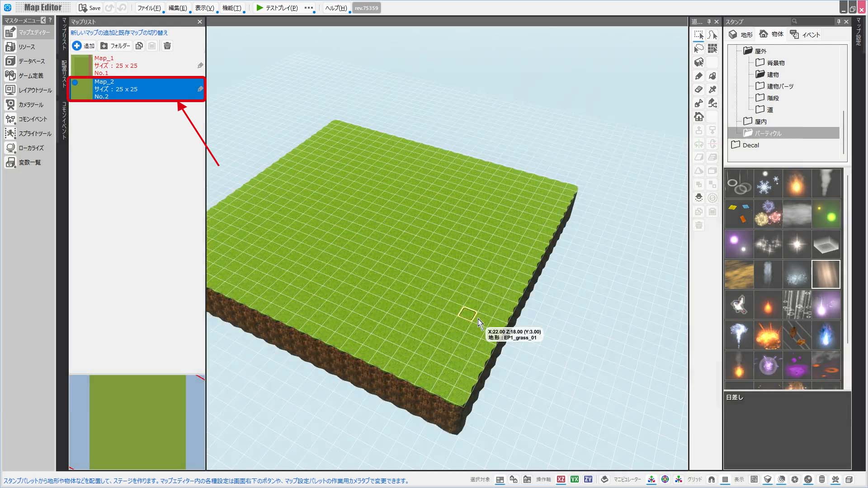
Task: Click the trash delete icon in map list
Action: 167,46
